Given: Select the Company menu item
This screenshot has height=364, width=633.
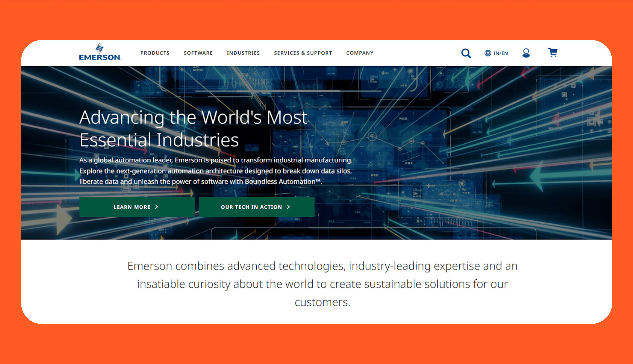Looking at the screenshot, I should [x=360, y=53].
